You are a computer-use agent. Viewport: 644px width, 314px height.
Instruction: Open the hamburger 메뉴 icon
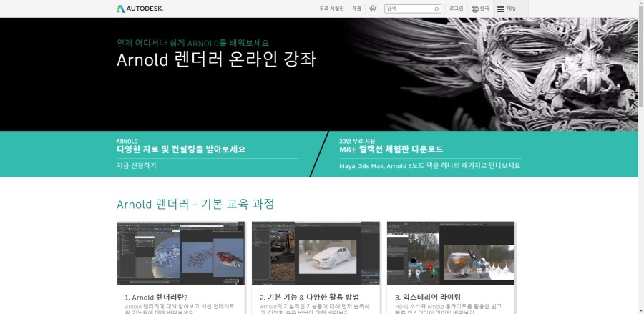(500, 9)
